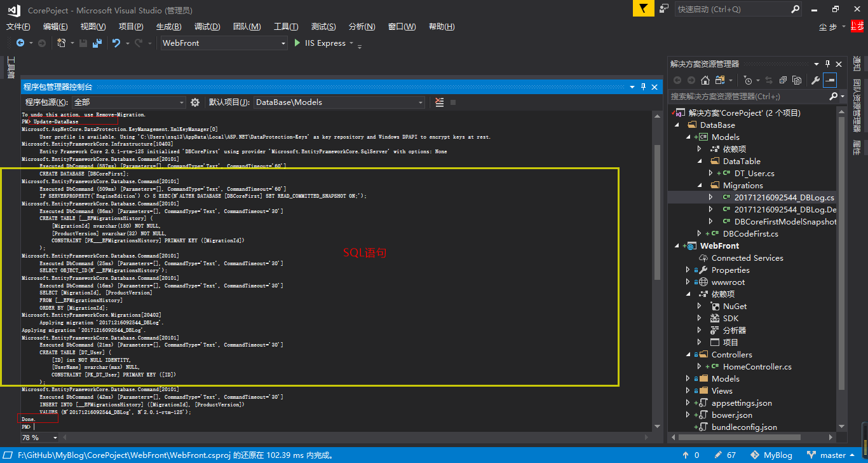Expand the DBCodeFirst.cs node

pos(700,233)
